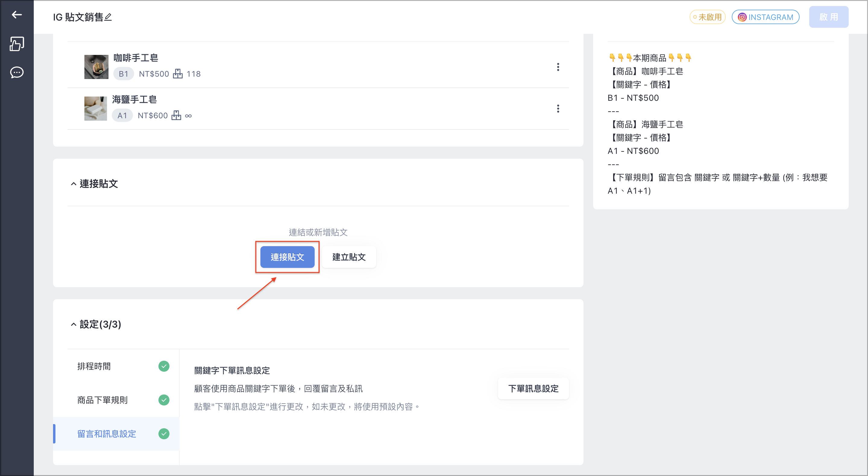Click the infinity stock symbol for 海鹽手工皂
Viewport: 868px width, 476px height.
coord(188,116)
